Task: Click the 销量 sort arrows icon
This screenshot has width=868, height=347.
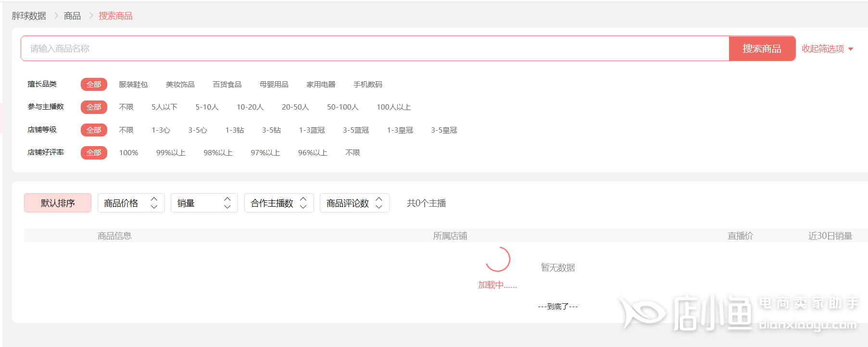Action: 227,203
